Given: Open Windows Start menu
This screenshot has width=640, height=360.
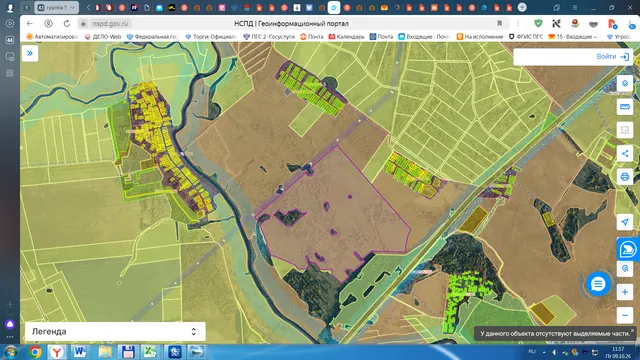Looking at the screenshot, I should pyautogui.click(x=11, y=352).
